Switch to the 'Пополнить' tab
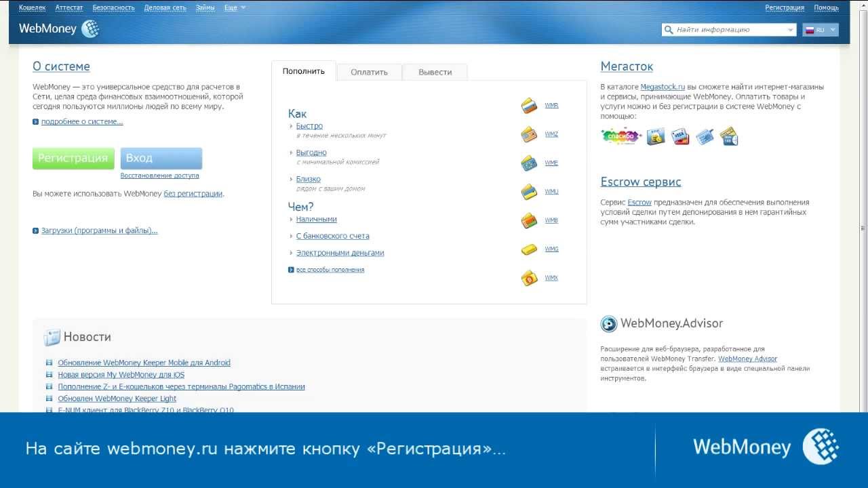 click(x=304, y=71)
